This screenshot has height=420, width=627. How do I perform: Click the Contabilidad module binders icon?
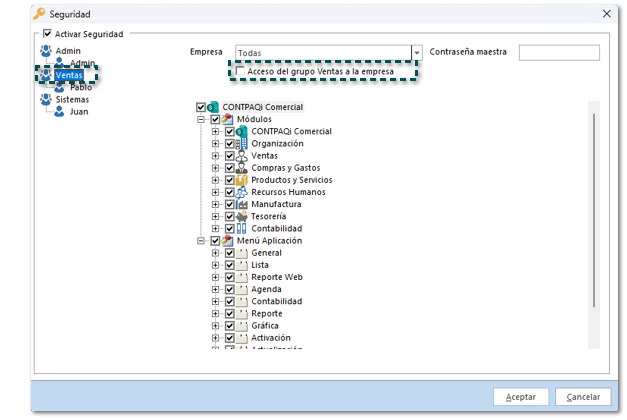coord(242,228)
